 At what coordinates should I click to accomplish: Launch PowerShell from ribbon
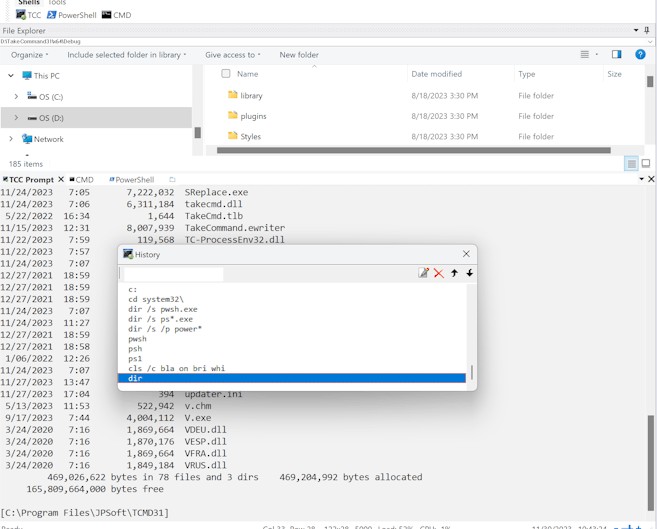[71, 15]
